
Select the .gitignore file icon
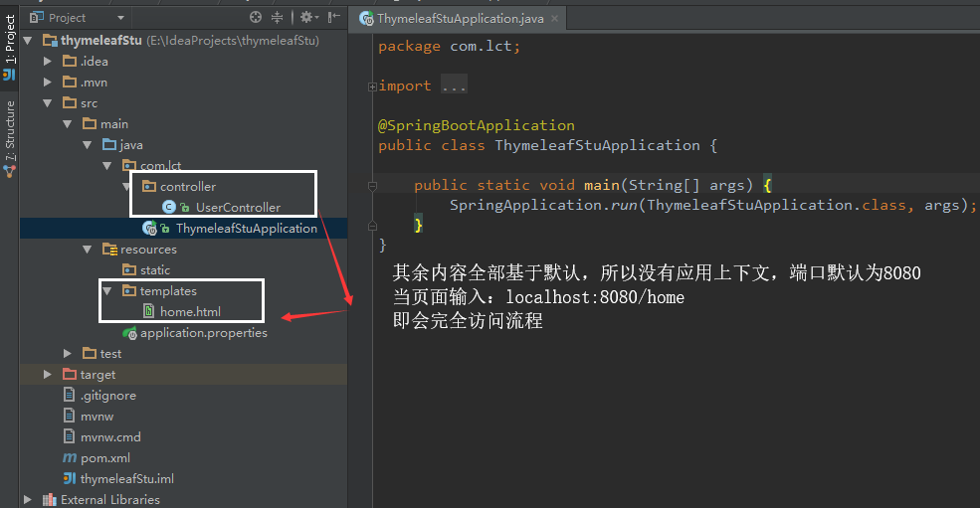70,395
